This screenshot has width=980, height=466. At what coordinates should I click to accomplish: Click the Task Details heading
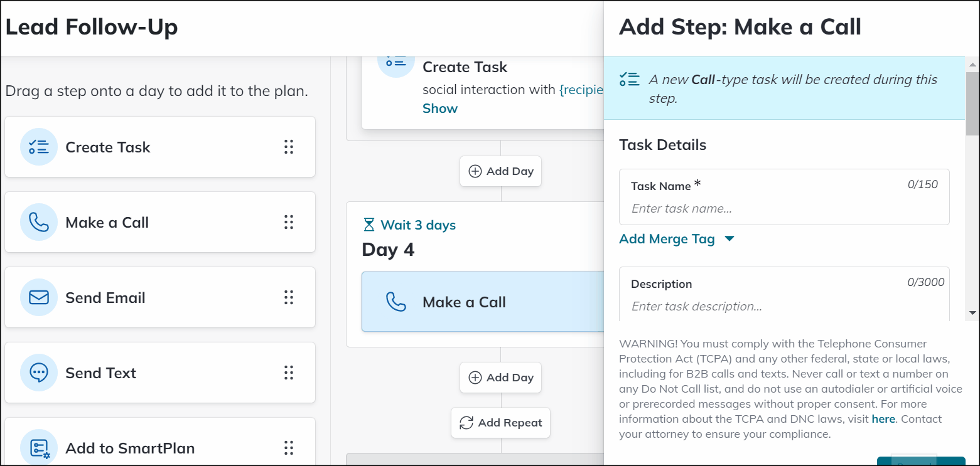[x=662, y=145]
